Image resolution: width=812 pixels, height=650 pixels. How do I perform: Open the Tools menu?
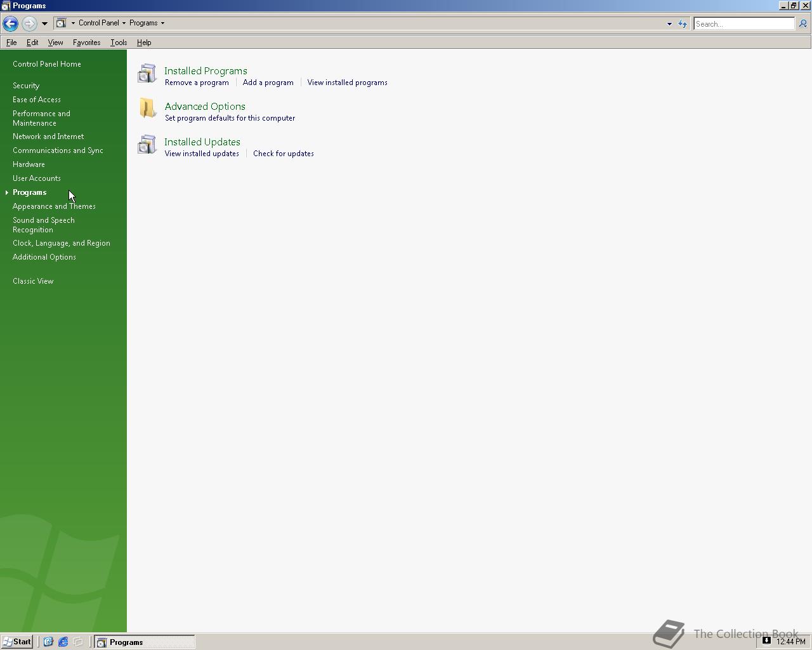point(119,43)
